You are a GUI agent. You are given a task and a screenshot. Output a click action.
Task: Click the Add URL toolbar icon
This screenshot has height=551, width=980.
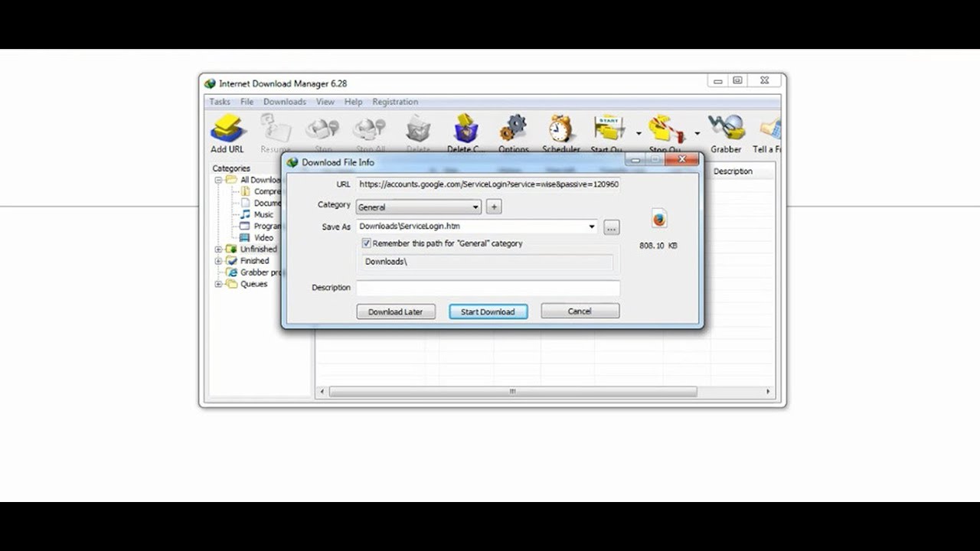227,129
